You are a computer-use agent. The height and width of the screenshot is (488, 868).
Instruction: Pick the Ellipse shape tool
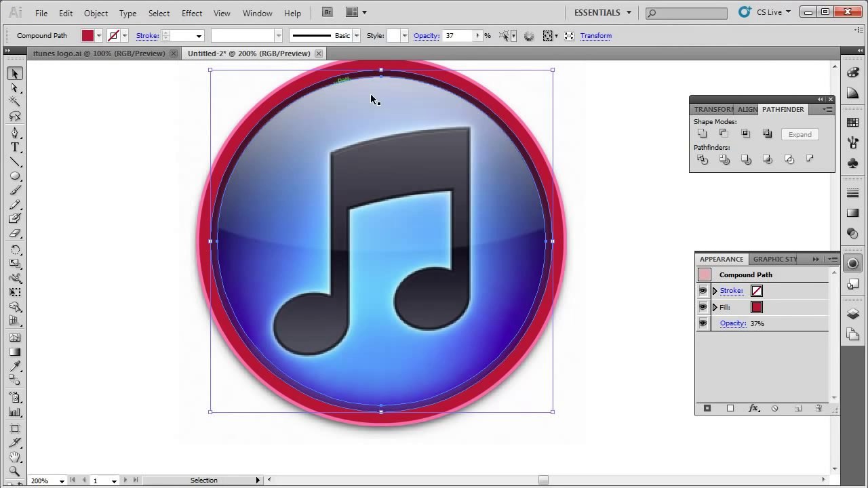coord(15,176)
